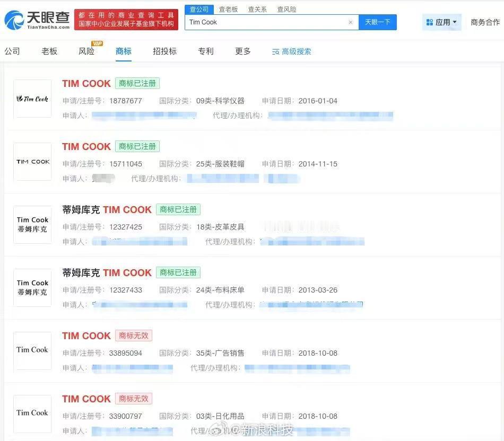Image resolution: width=504 pixels, height=441 pixels.
Task: Select the 查风险 search tab
Action: [286, 10]
